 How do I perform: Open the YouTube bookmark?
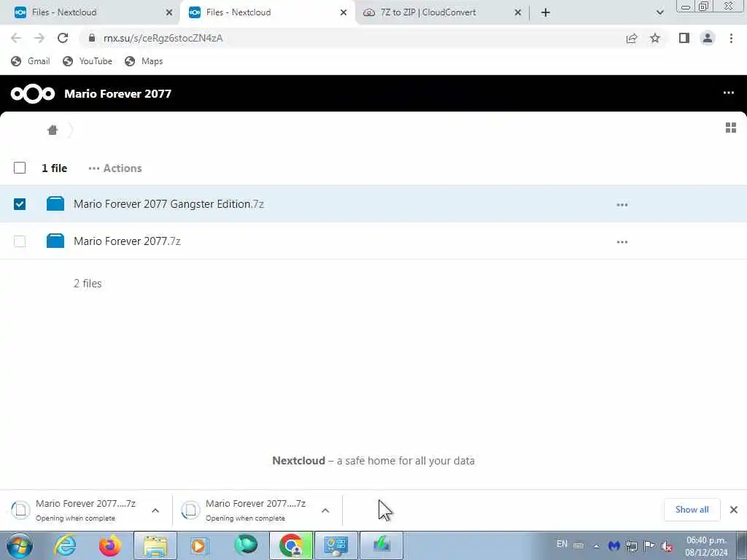(x=88, y=61)
